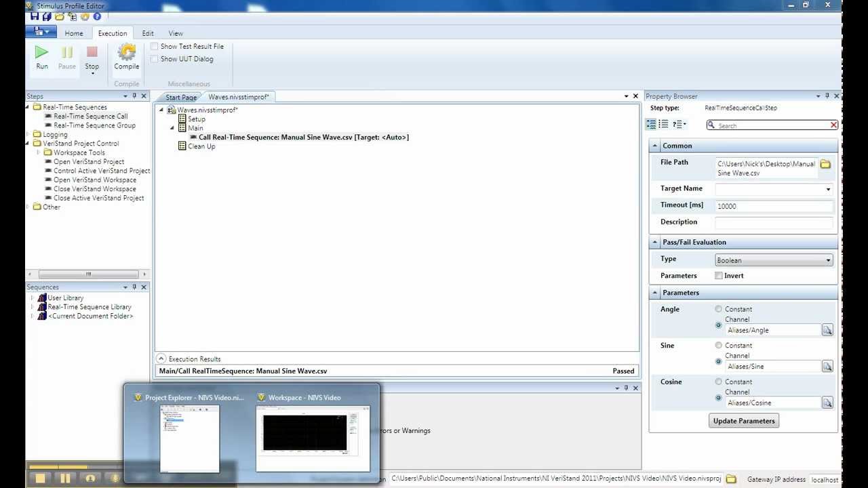Click the Description field

coord(774,222)
